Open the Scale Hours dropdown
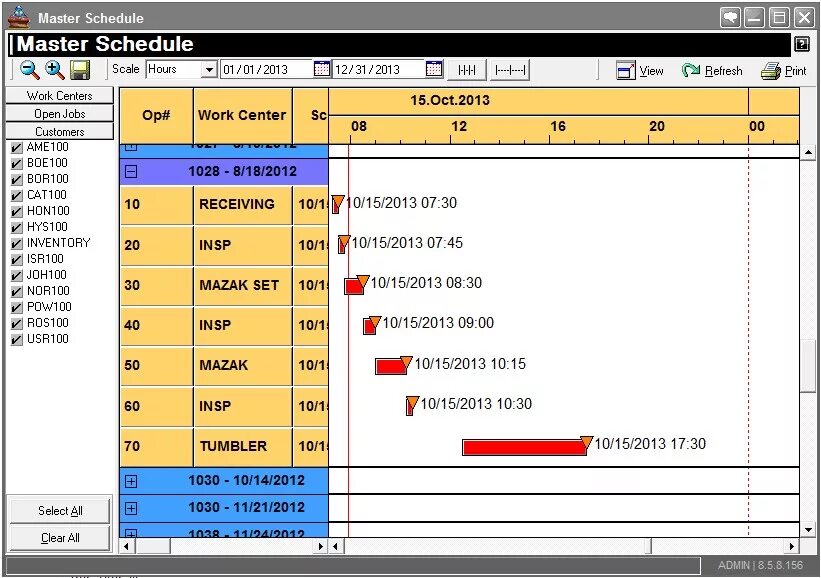This screenshot has width=821, height=578. (x=209, y=70)
